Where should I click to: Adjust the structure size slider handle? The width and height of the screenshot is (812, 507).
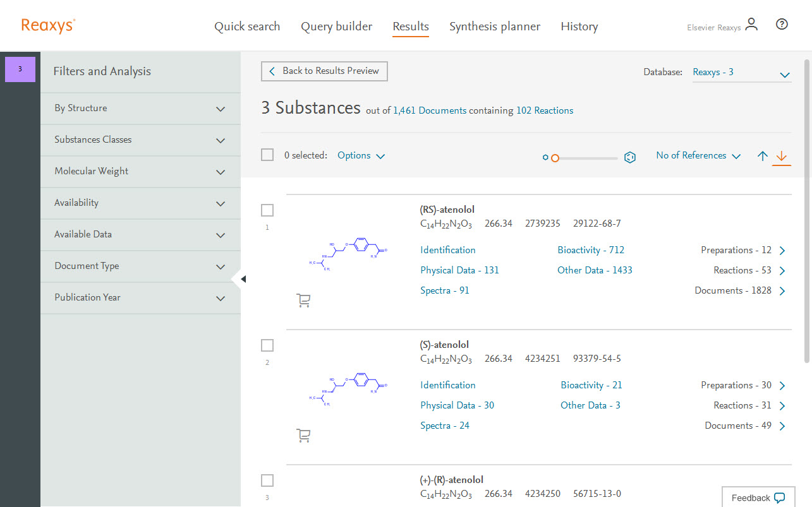click(555, 158)
